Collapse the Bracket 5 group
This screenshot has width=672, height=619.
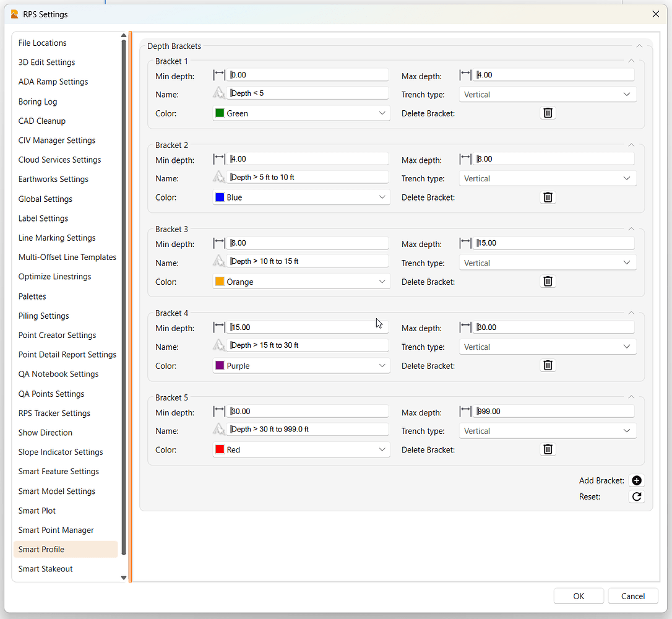[631, 397]
